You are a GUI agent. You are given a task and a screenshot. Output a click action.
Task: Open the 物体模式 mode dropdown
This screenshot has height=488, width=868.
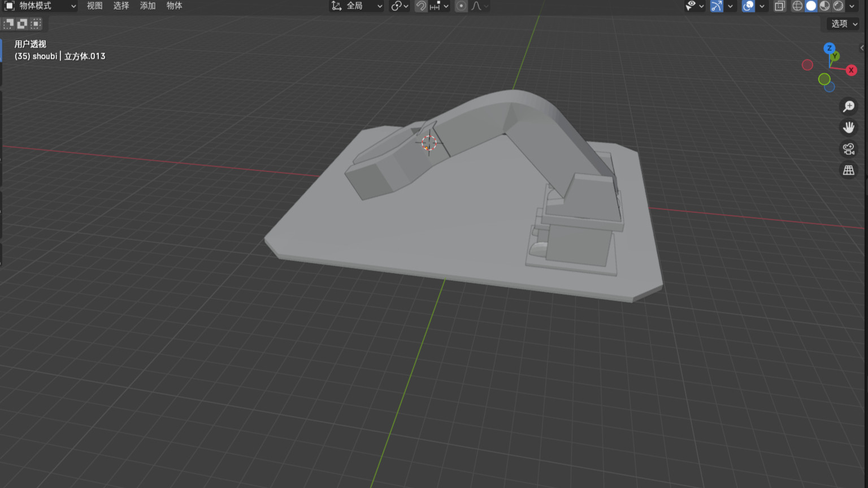(41, 6)
